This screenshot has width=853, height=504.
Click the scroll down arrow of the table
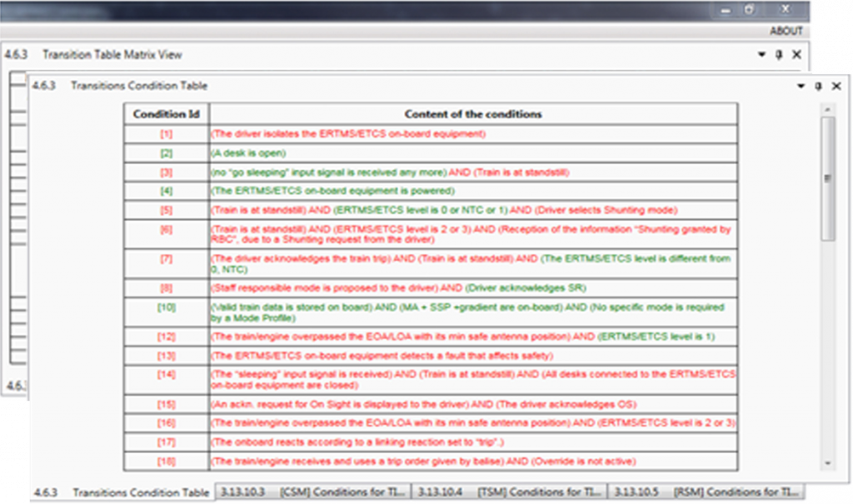(827, 462)
